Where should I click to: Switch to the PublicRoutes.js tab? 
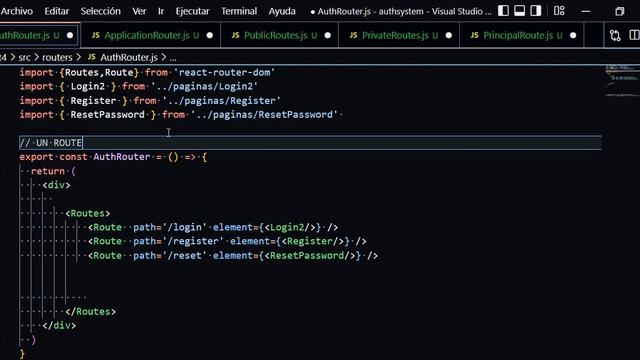280,36
